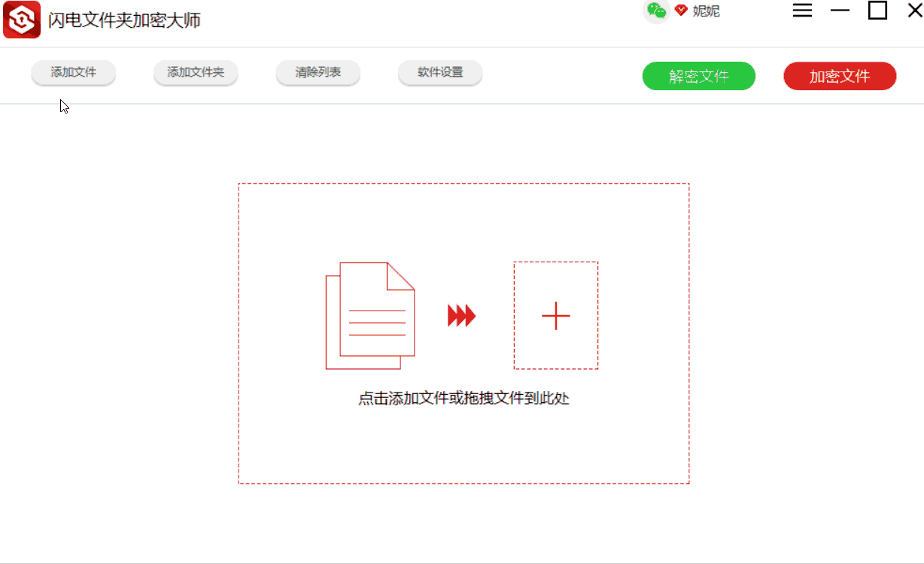Open the hamburger menu

[802, 11]
